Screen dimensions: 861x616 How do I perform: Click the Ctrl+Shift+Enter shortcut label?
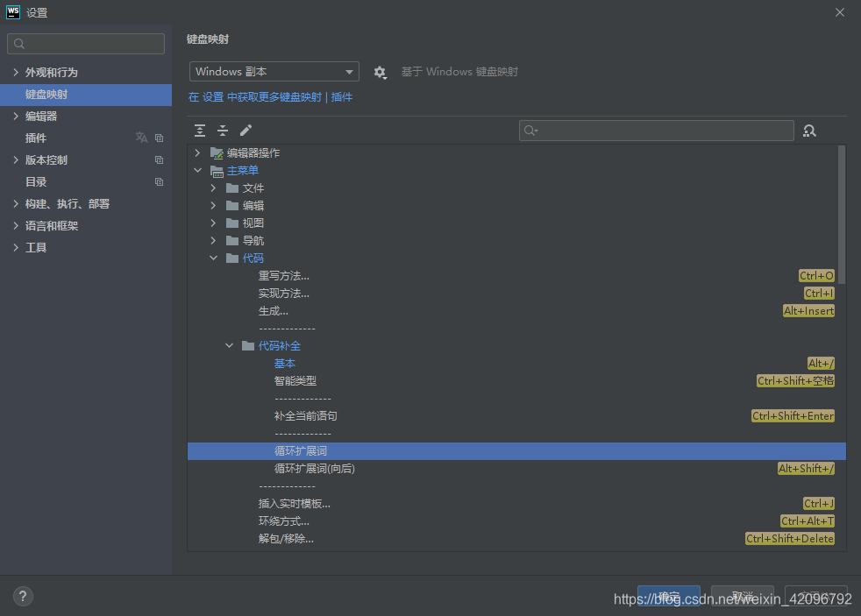coord(793,416)
